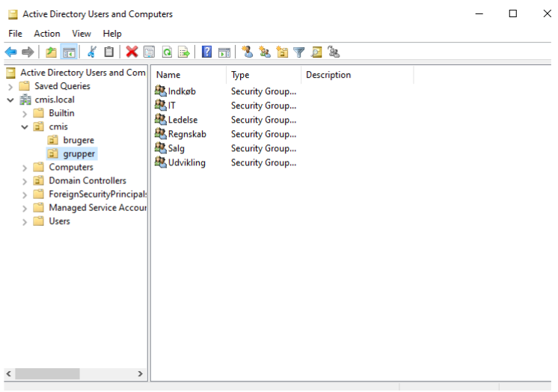Select Saved Queries folder label
This screenshot has height=392, width=558.
62,86
